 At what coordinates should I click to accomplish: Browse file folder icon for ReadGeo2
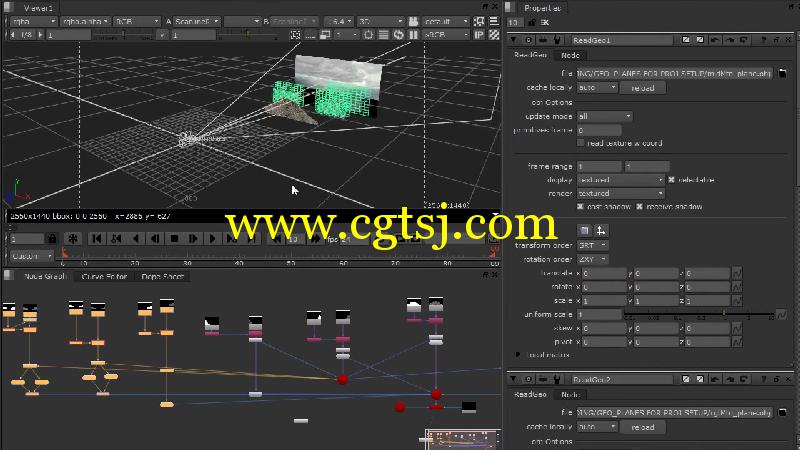pyautogui.click(x=782, y=412)
